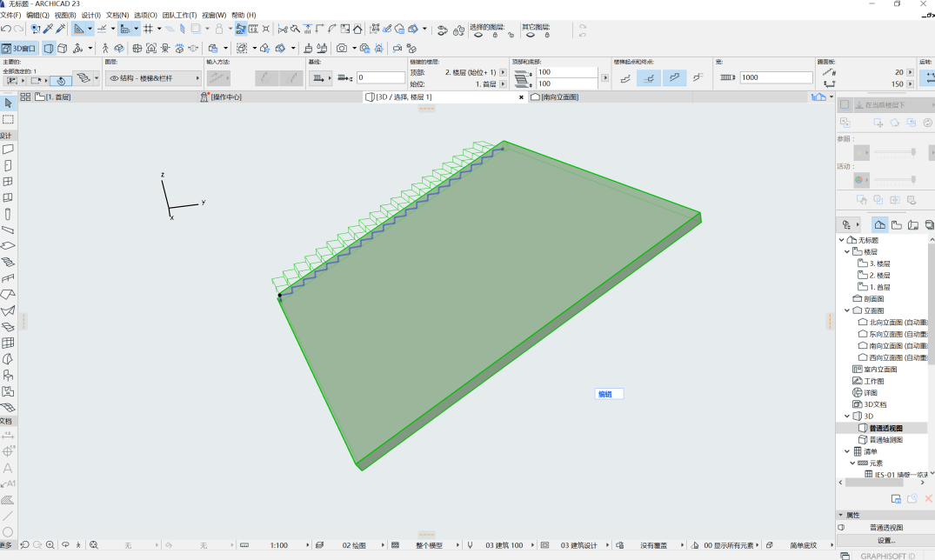Screen dimensions: 935x560
Task: Select the Stair tool in toolbox
Action: coord(8,262)
